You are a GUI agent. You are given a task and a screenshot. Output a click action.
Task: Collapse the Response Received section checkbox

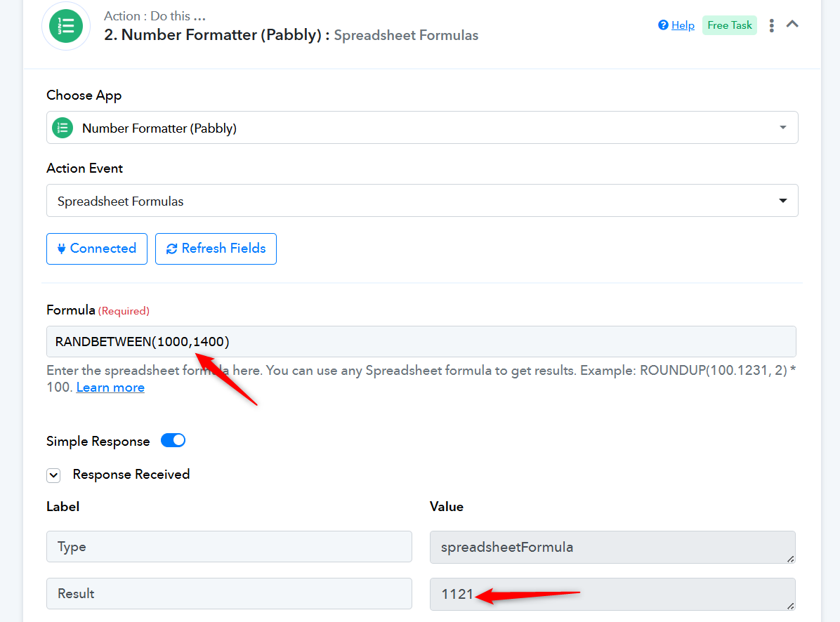[x=53, y=475]
